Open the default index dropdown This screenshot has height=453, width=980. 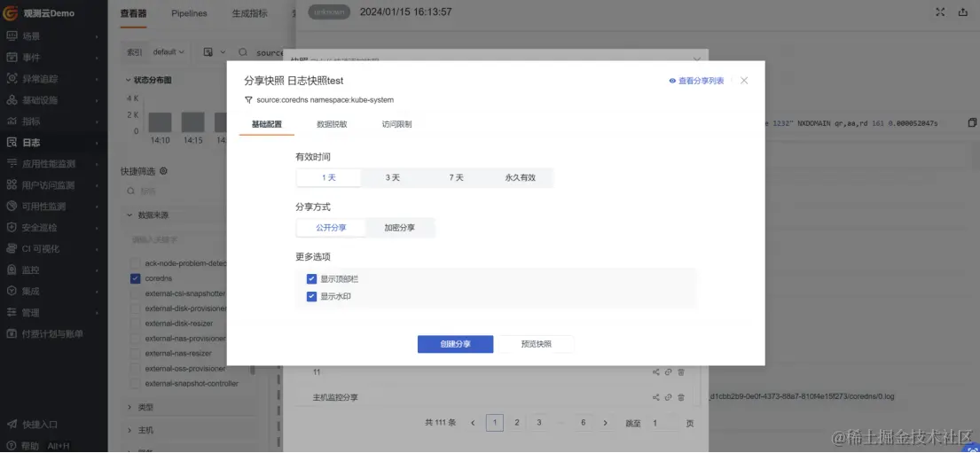pyautogui.click(x=169, y=52)
